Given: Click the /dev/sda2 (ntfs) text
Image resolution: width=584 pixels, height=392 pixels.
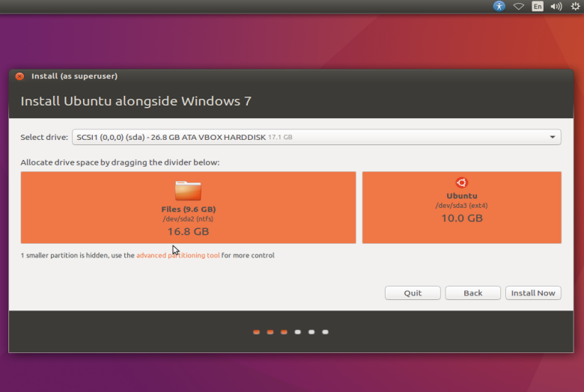Looking at the screenshot, I should point(188,219).
